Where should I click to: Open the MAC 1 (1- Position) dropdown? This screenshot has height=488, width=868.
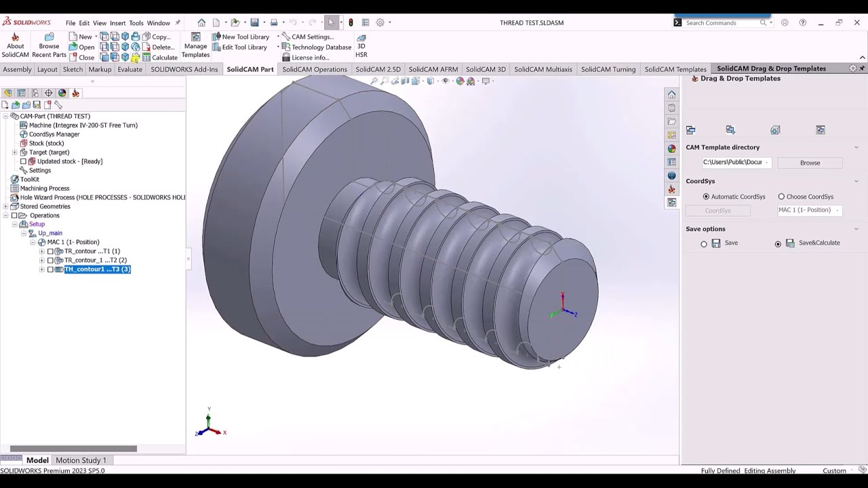click(838, 210)
